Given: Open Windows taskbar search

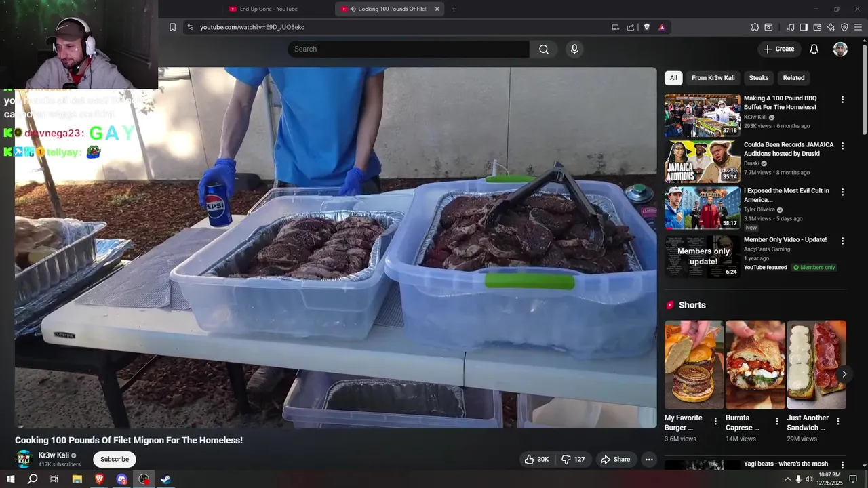Looking at the screenshot, I should tap(33, 479).
